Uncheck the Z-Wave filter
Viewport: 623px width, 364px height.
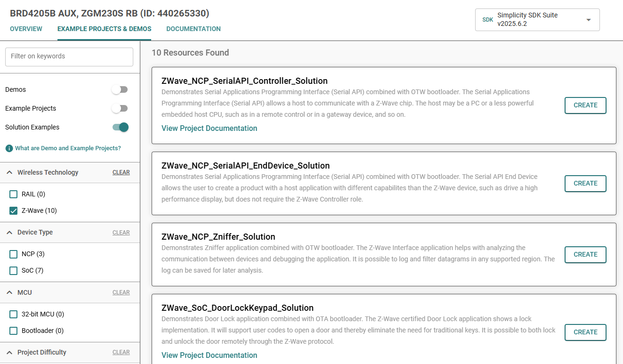[x=13, y=210]
